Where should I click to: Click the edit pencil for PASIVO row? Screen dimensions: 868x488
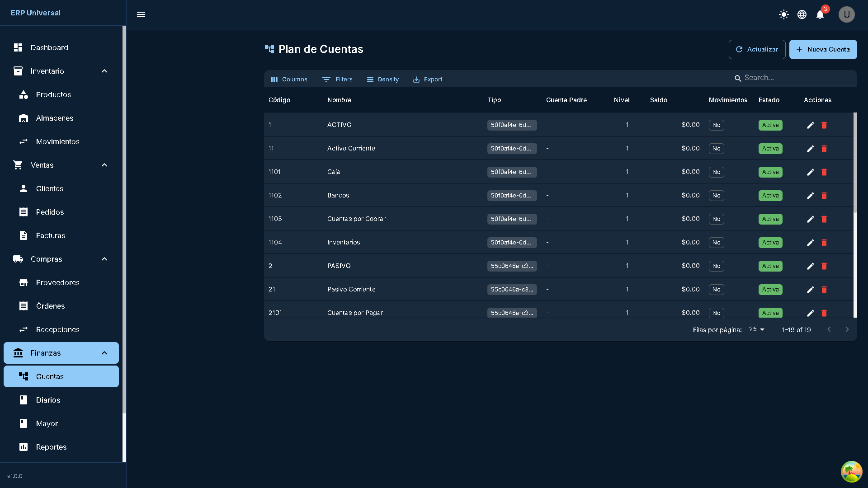coord(810,266)
